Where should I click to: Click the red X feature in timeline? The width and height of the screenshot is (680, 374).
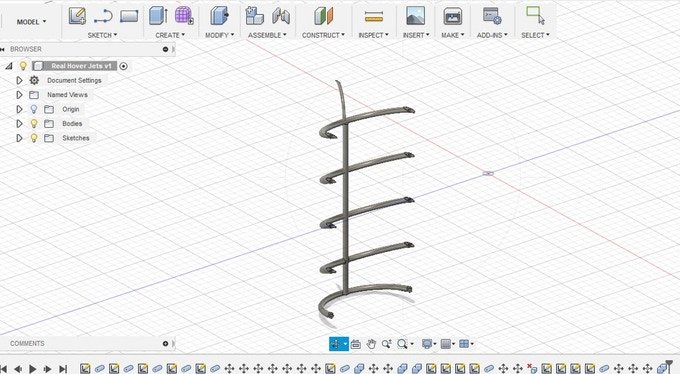[531, 368]
